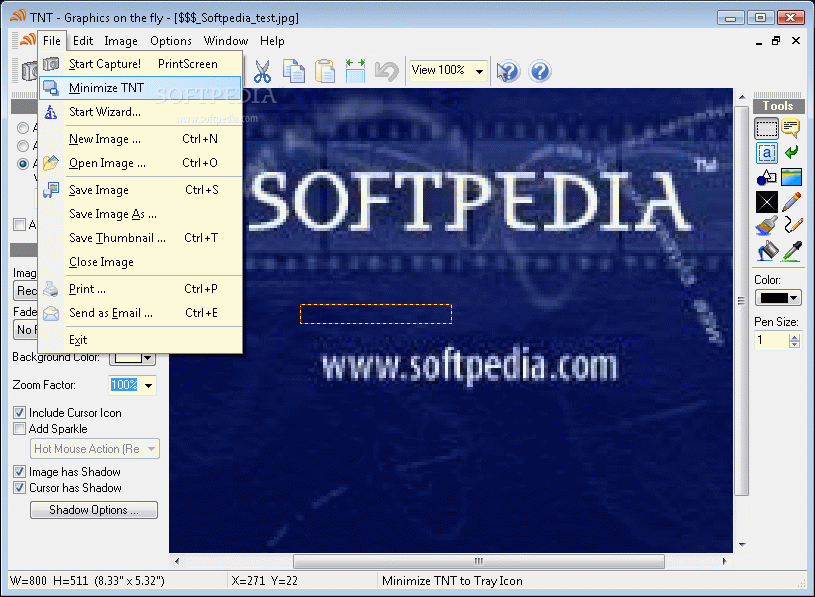Select the pencil drawing tool
Screen dimensions: 815x597
[x=791, y=202]
